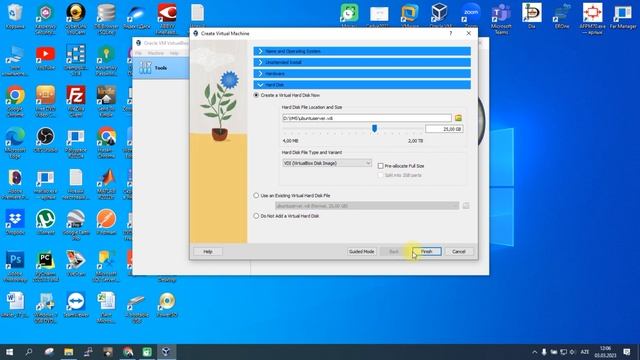Launch PyCharm desktop icon
Viewport: 640px width, 360px height.
[x=45, y=266]
